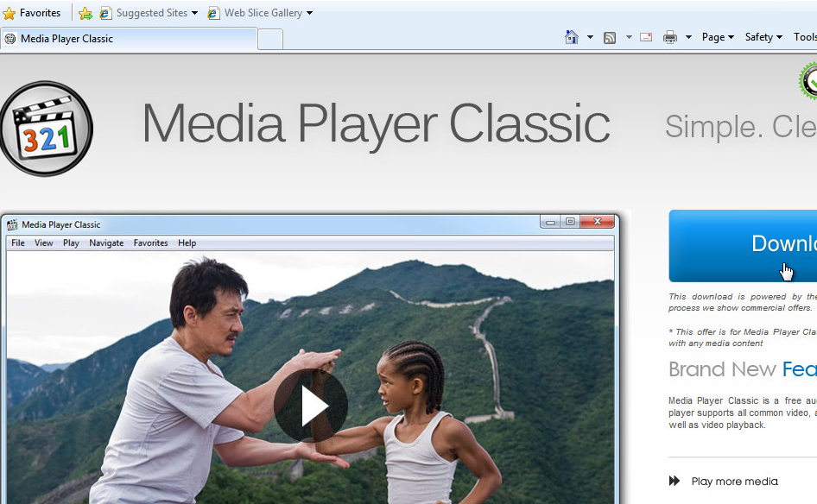Viewport: 817px width, 504px height.
Task: Click the Home icon in command bar
Action: 571,37
